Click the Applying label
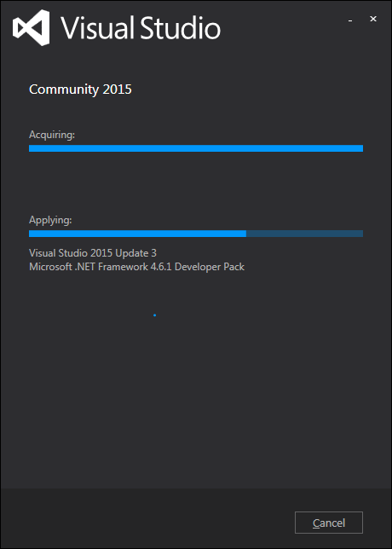 pyautogui.click(x=50, y=220)
